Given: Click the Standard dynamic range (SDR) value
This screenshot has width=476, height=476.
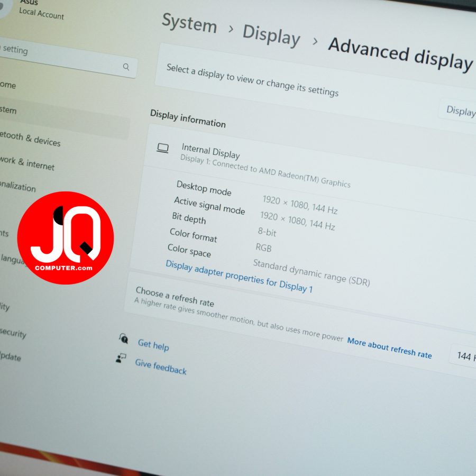Looking at the screenshot, I should click(312, 272).
